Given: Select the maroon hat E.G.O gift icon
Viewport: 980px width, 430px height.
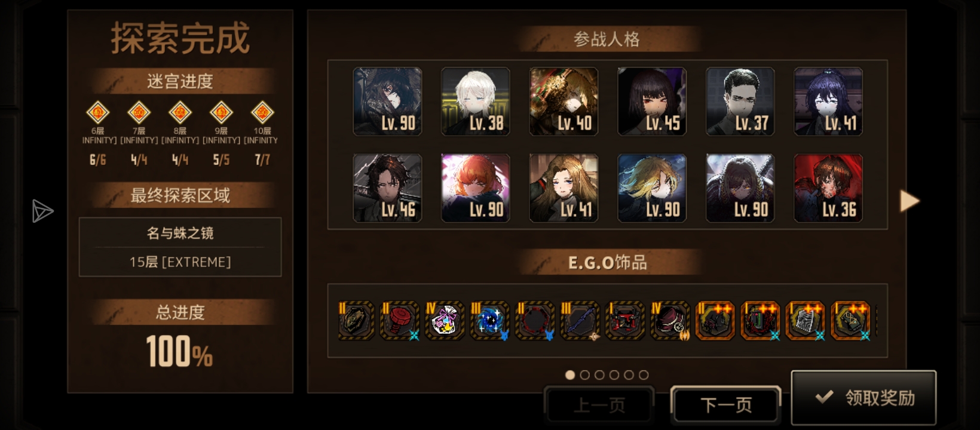Looking at the screenshot, I should [670, 321].
